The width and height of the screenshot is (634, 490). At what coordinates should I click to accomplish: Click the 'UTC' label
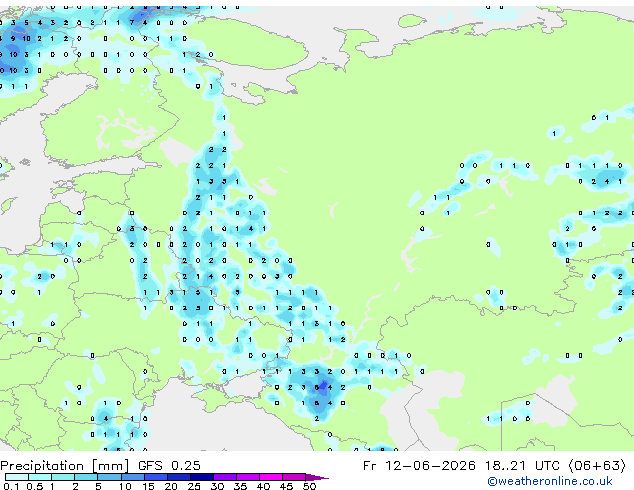[x=547, y=466]
